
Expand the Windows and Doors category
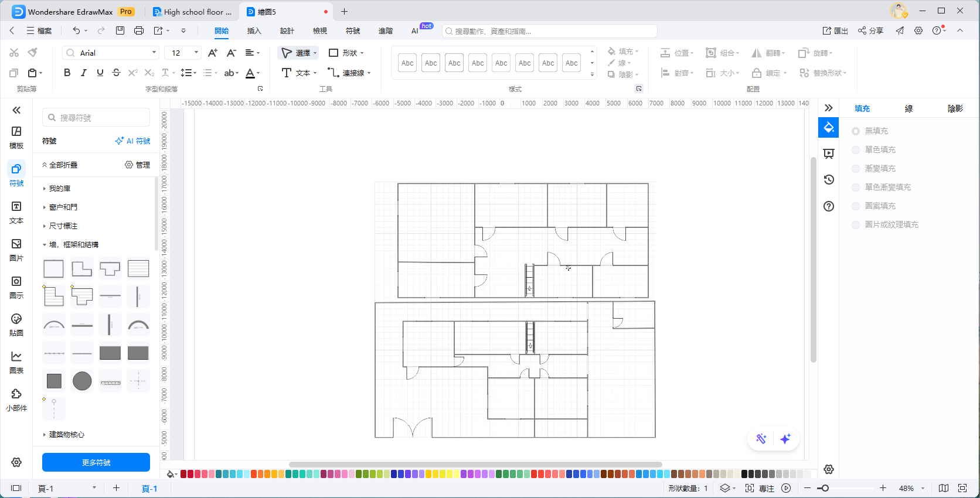pos(63,207)
